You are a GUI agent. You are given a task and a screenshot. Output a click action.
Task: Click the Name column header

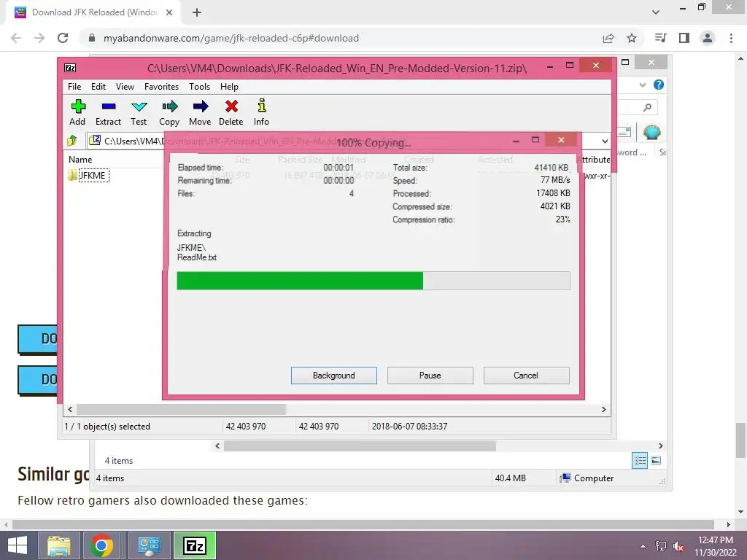[80, 160]
